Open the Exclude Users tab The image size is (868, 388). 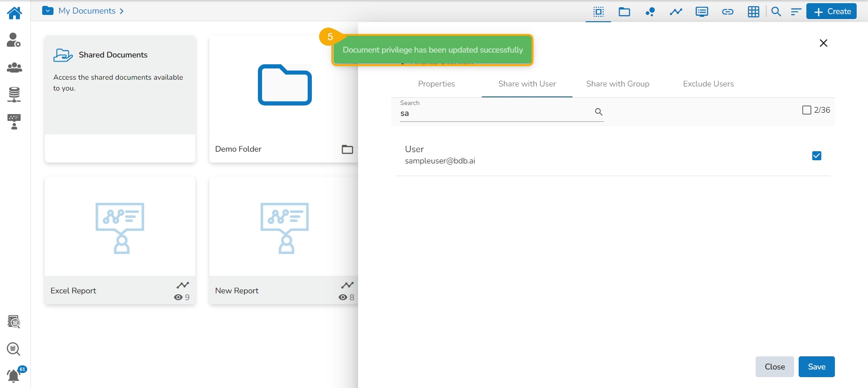[x=708, y=84]
